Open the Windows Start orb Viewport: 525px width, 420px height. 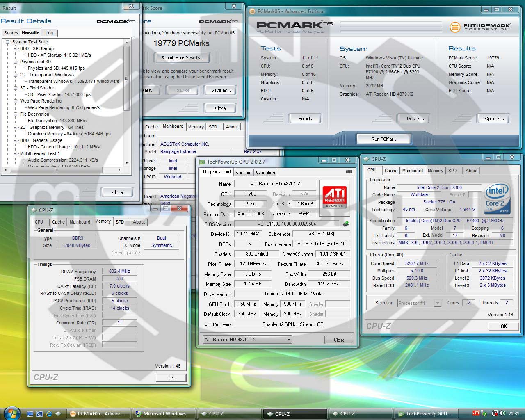click(11, 413)
